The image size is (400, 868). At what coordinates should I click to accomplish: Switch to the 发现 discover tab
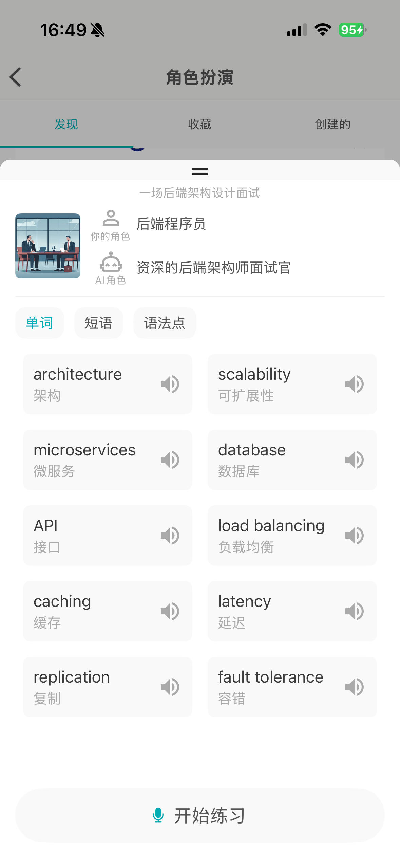tap(66, 124)
